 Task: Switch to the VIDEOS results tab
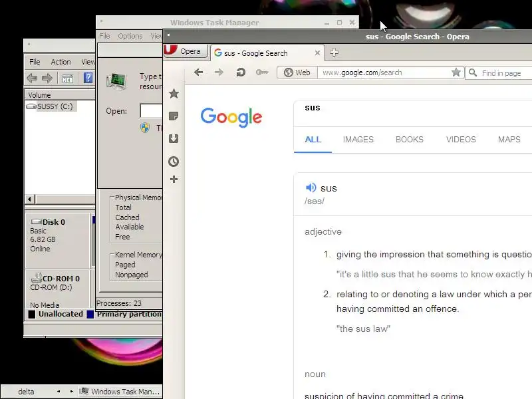tap(461, 140)
